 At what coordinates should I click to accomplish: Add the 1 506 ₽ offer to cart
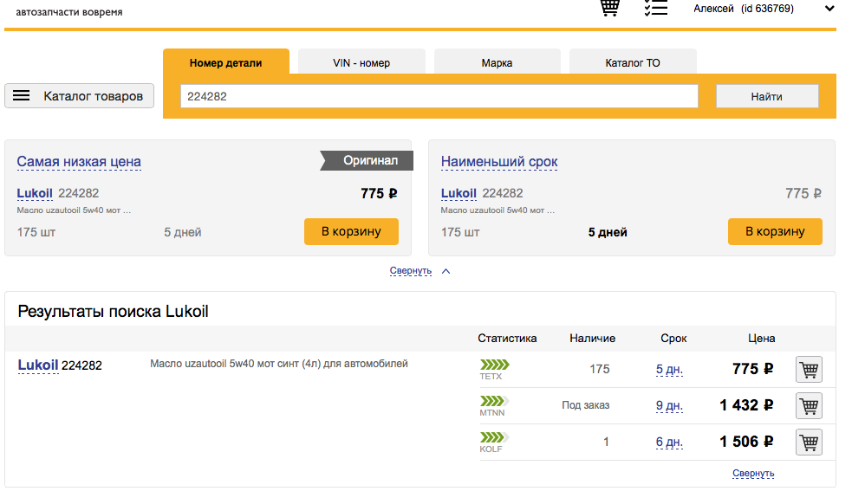click(809, 443)
